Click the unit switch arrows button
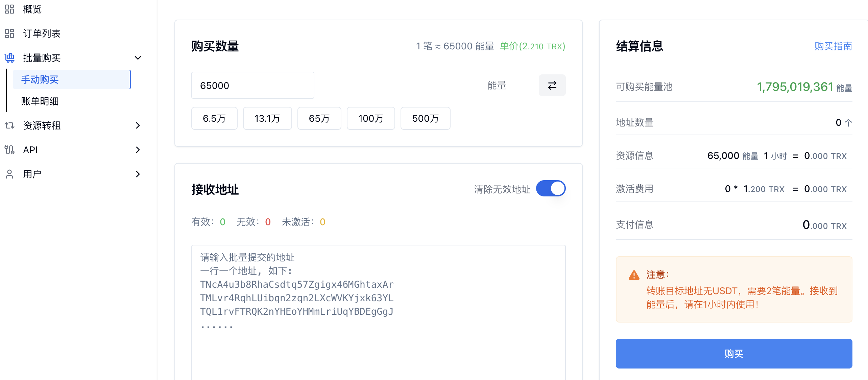This screenshot has height=380, width=868. click(552, 85)
